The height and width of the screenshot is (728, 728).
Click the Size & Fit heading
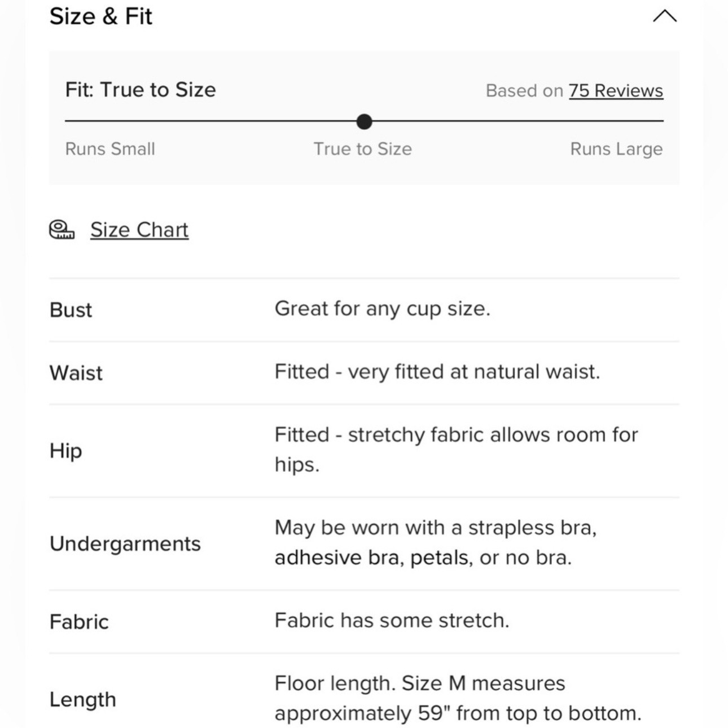(x=101, y=16)
